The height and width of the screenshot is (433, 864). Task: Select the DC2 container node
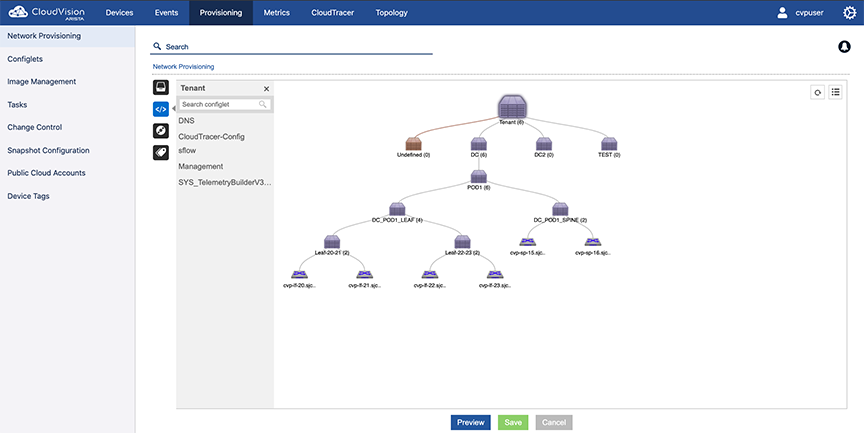tap(543, 144)
